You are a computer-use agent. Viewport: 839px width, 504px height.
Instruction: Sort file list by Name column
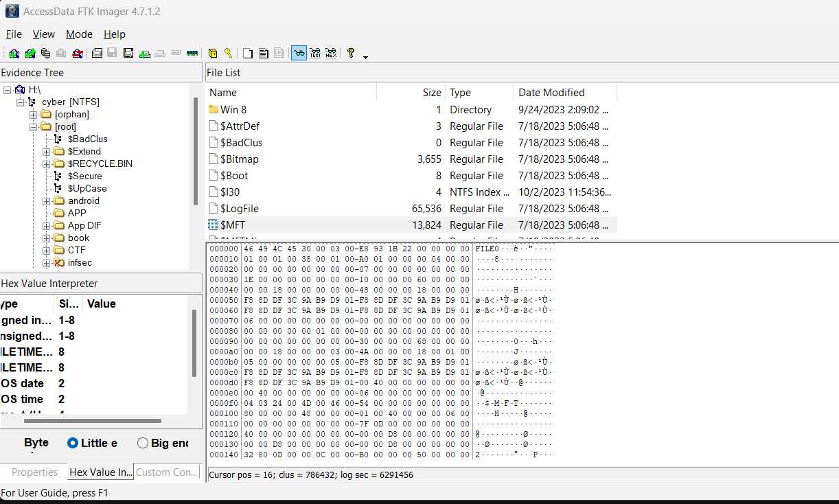pyautogui.click(x=291, y=93)
